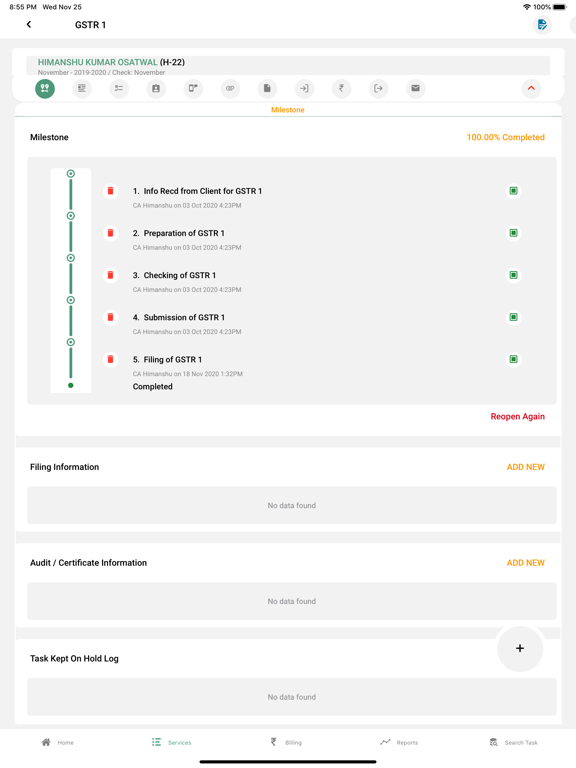Click milestone text Submission of GSTR 1
Image resolution: width=576 pixels, height=768 pixels.
tap(184, 317)
